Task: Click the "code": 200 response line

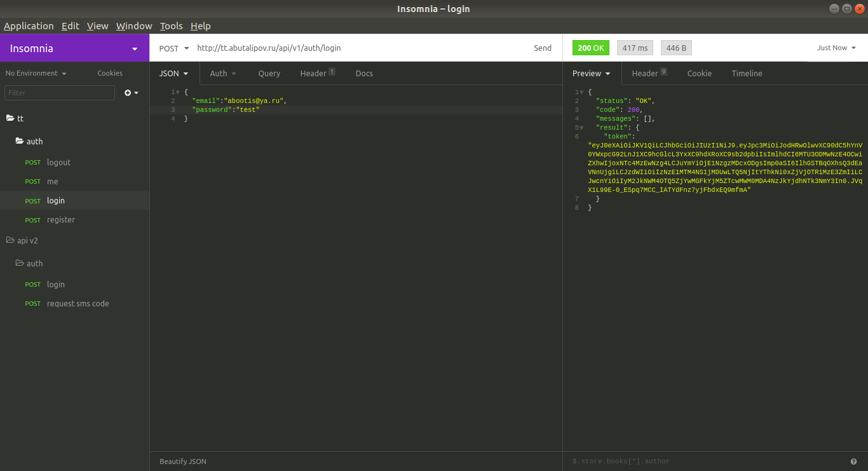Action: (619, 110)
